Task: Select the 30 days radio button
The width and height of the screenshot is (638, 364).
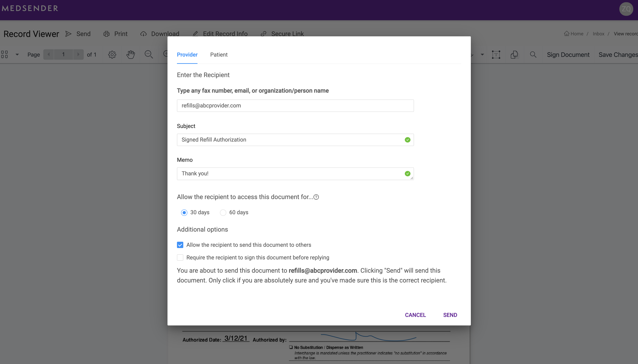Action: [184, 212]
